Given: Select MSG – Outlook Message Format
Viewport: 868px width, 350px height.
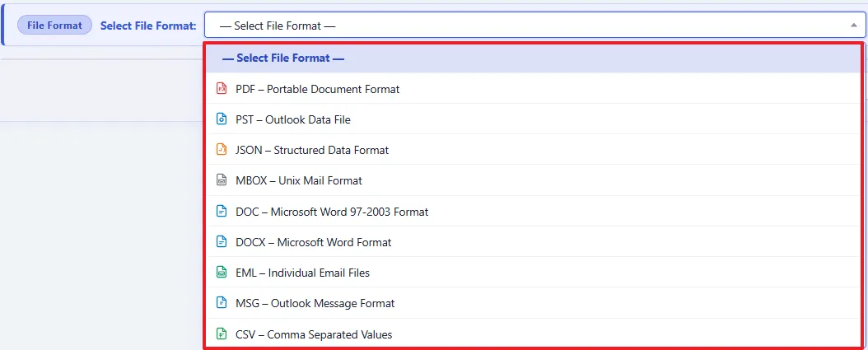Looking at the screenshot, I should 534,303.
